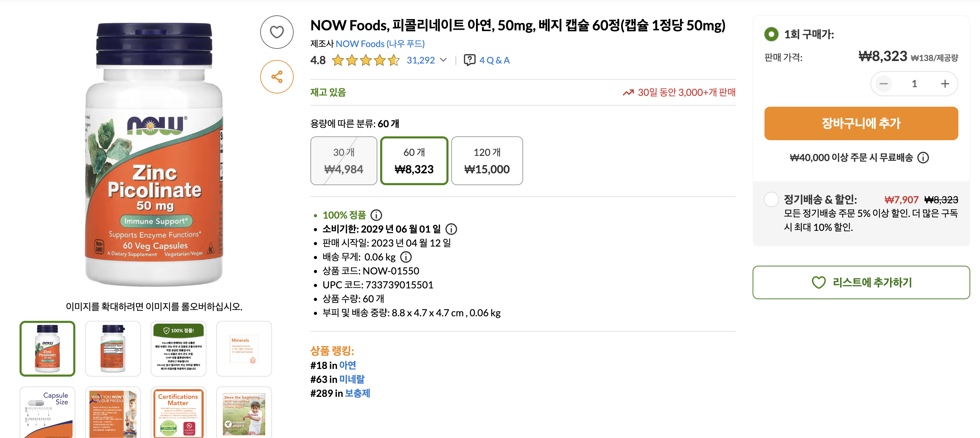The image size is (980, 438).
Task: View the Capsule Size thumbnail image
Action: 47,412
